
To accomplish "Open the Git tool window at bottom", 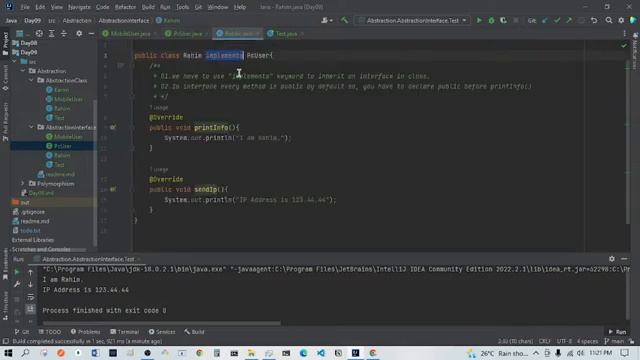I will point(22,332).
